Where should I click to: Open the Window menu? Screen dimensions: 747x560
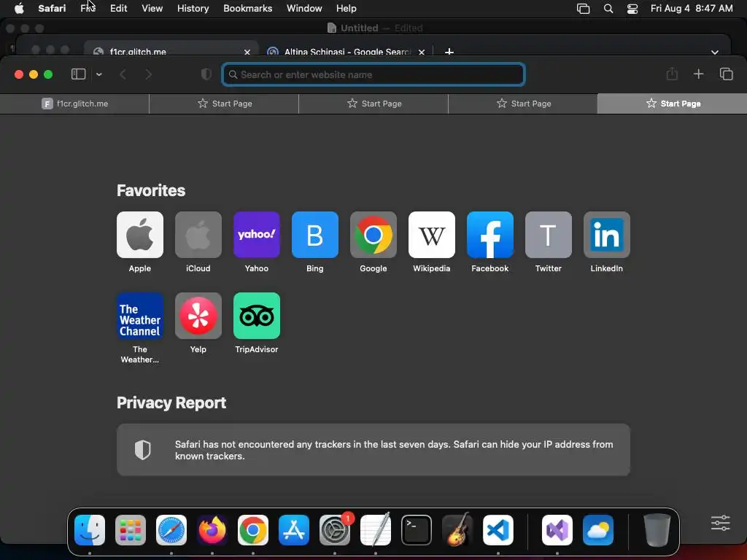point(304,8)
